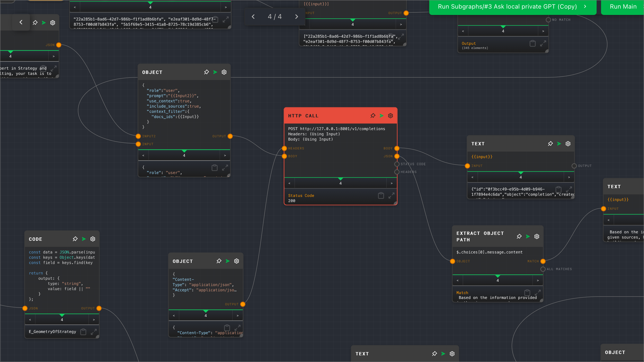Show next output page of HTTP Call node
The width and height of the screenshot is (644, 362).
pyautogui.click(x=392, y=183)
